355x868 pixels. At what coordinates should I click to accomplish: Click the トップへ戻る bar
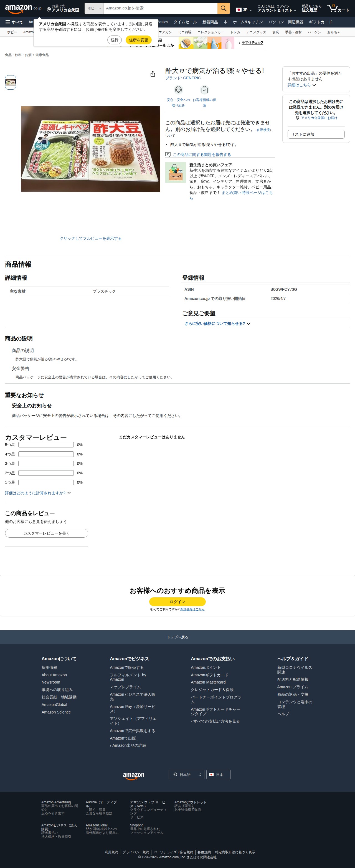pos(177,637)
